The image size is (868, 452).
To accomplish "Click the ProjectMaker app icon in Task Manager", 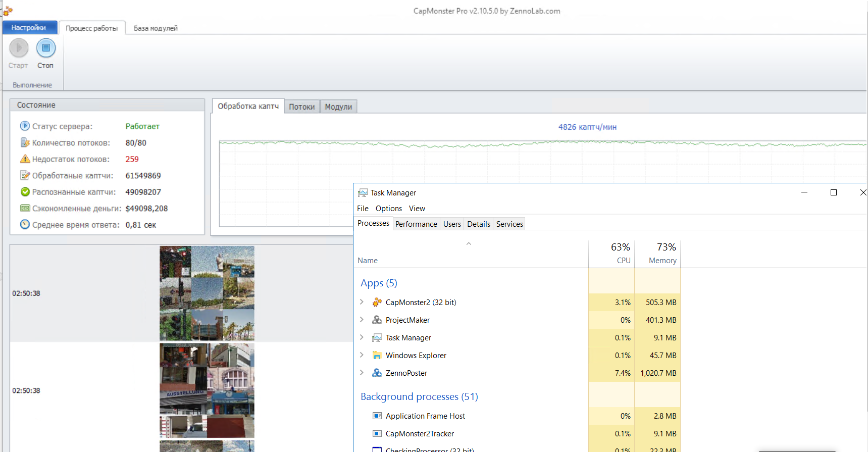I will pos(377,320).
